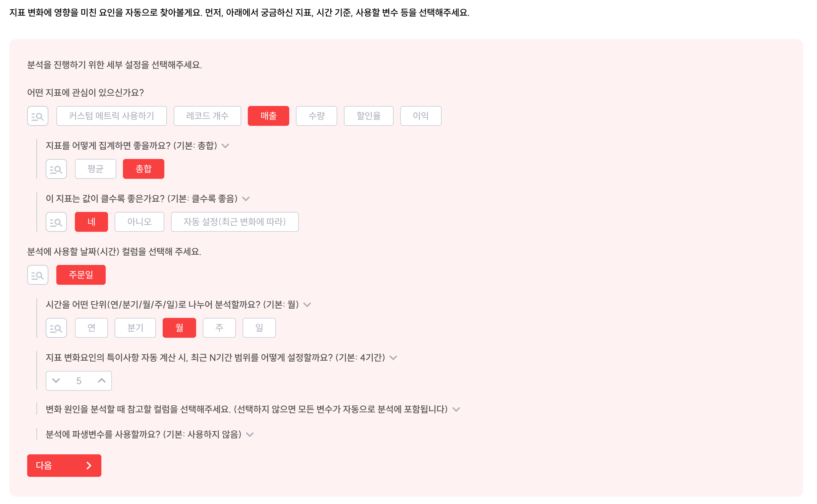The width and height of the screenshot is (817, 504).
Task: Click the arrow icon on the 다음 button
Action: point(89,466)
